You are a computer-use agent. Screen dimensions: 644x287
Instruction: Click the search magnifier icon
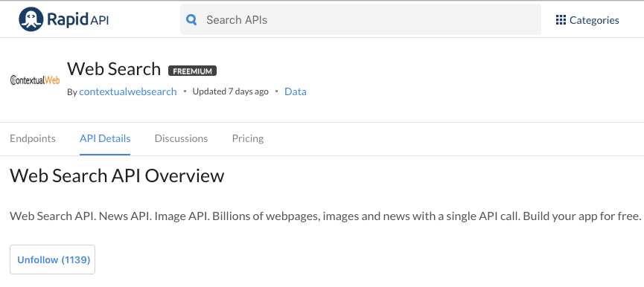[x=191, y=19]
